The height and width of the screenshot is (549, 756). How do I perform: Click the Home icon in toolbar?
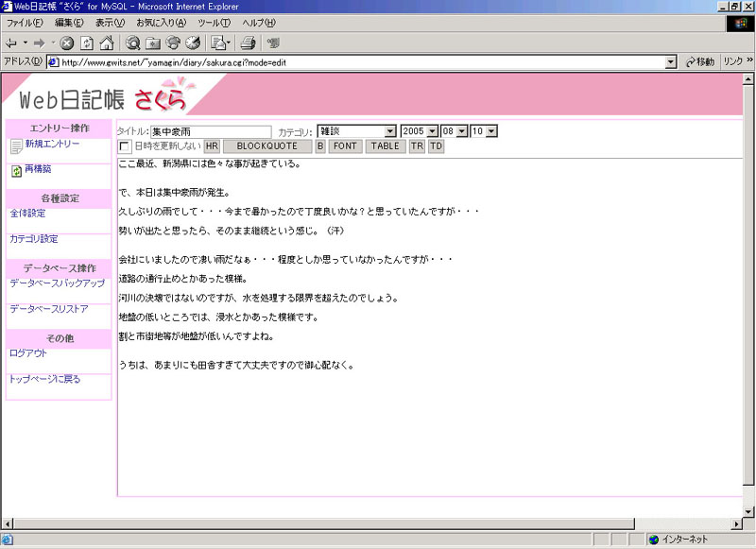(106, 43)
